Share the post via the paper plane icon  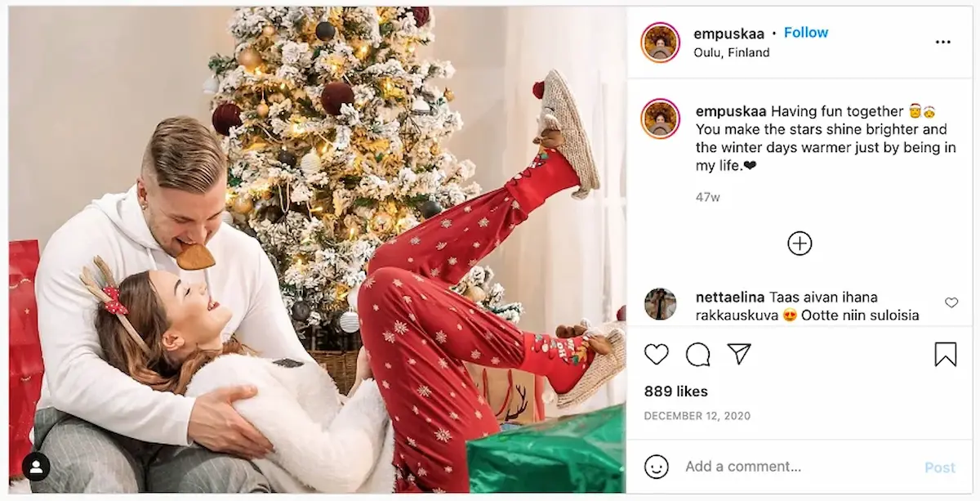click(x=739, y=354)
